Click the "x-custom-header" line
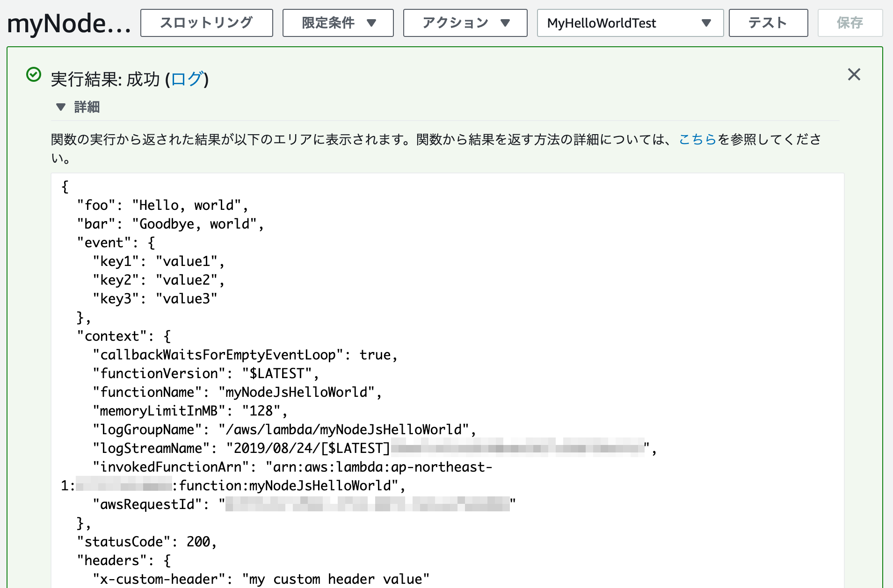Screen dimensions: 893x588 261,579
